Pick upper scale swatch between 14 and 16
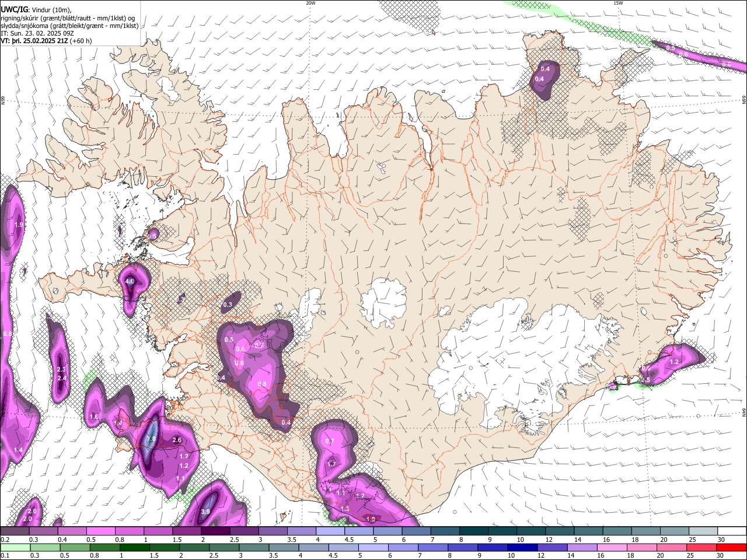The width and height of the screenshot is (747, 560). tap(589, 531)
